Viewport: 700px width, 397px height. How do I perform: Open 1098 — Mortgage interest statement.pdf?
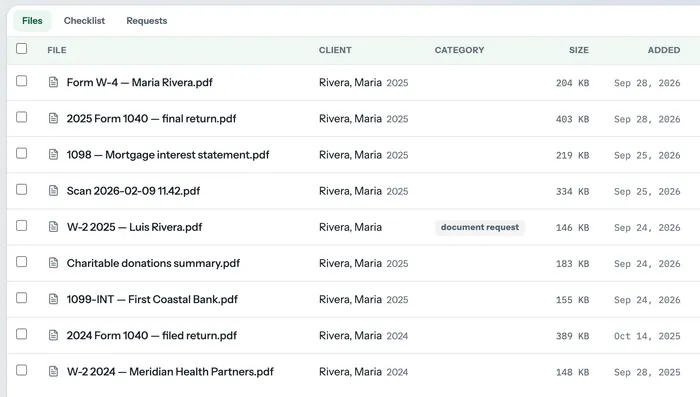pos(168,155)
